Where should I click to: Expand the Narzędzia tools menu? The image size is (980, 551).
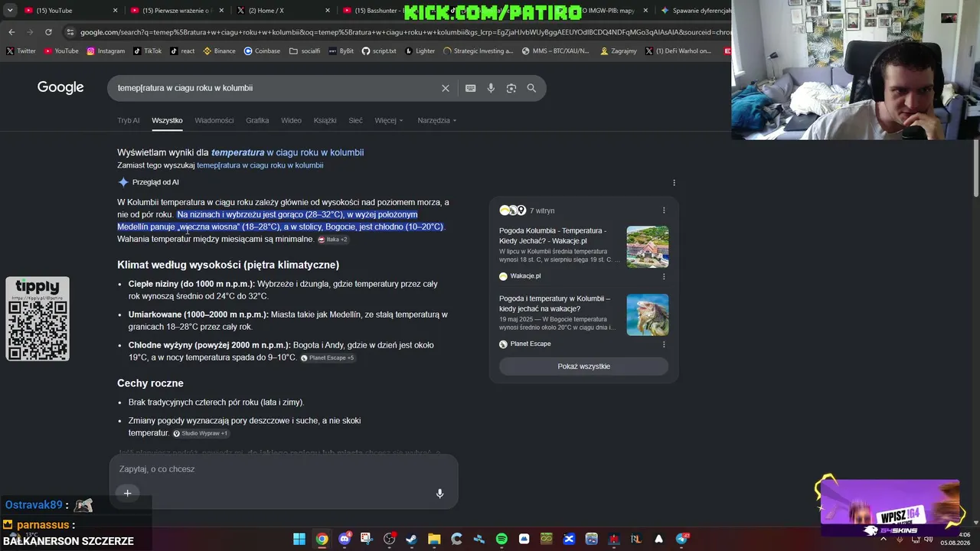[437, 120]
